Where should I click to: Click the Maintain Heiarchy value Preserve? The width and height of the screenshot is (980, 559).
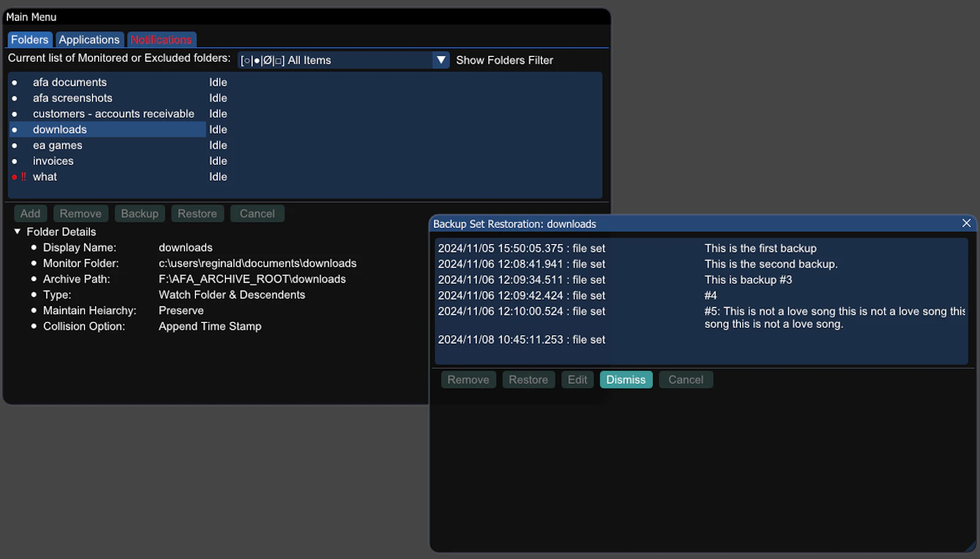coord(181,311)
